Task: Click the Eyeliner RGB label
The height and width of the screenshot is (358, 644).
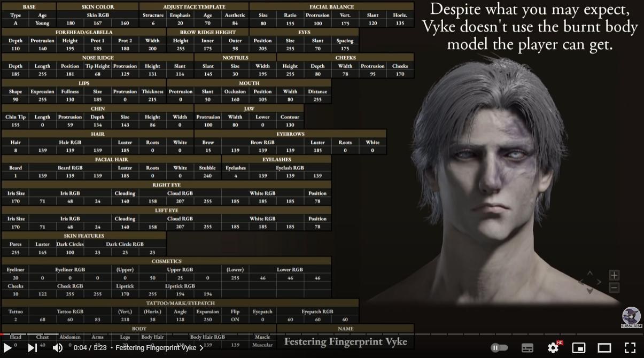Action: tap(70, 270)
